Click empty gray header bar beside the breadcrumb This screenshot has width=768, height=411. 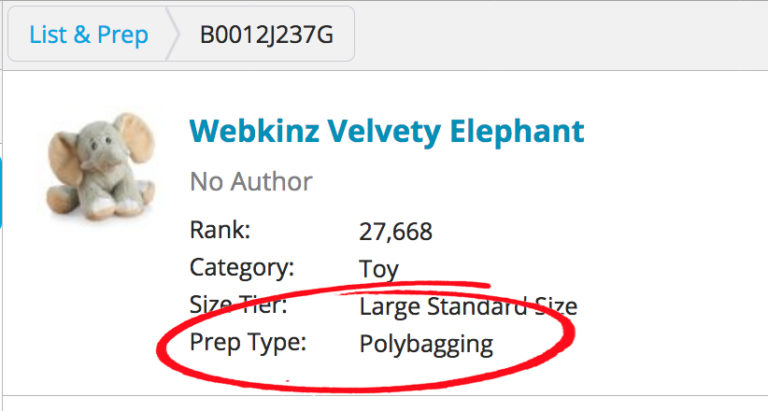click(558, 35)
